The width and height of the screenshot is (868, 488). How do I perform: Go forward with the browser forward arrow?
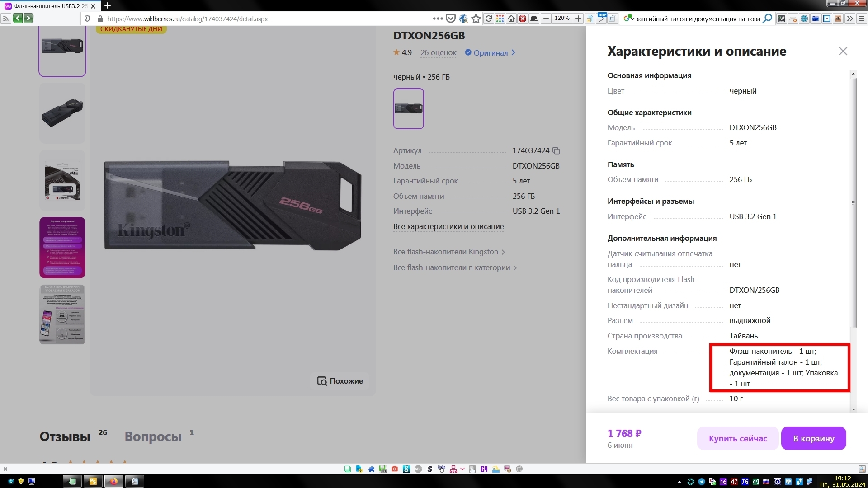click(28, 19)
